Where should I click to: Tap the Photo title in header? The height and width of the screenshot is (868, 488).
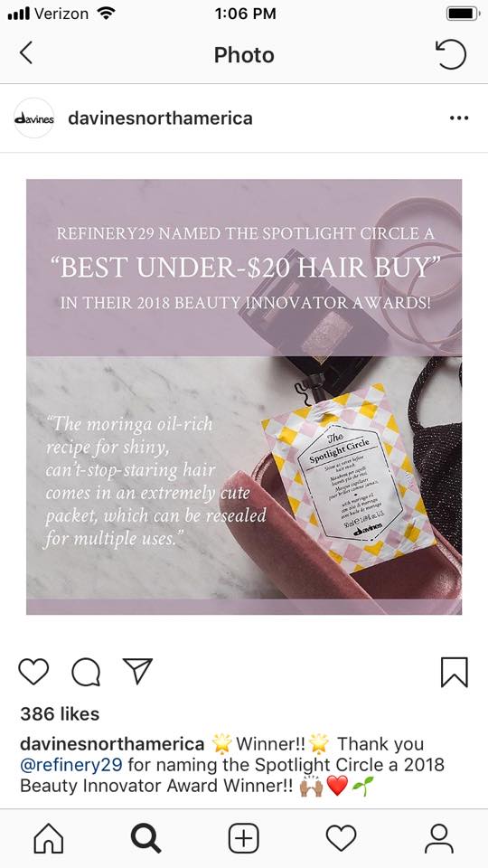(x=244, y=55)
